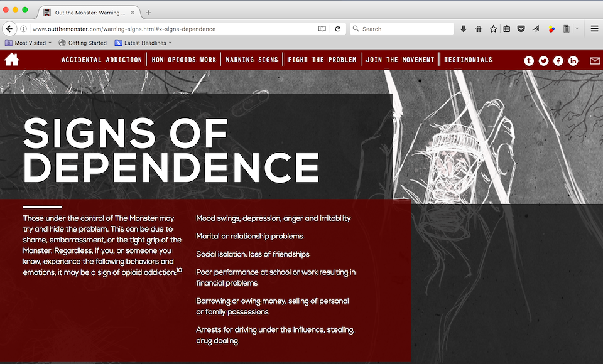Open Getting Started bookmark

83,43
